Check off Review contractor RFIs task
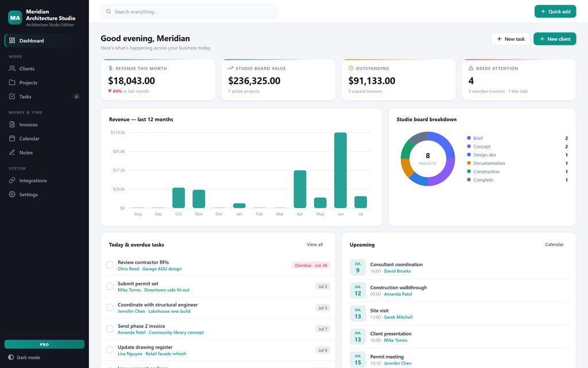588x368 pixels. [x=110, y=265]
